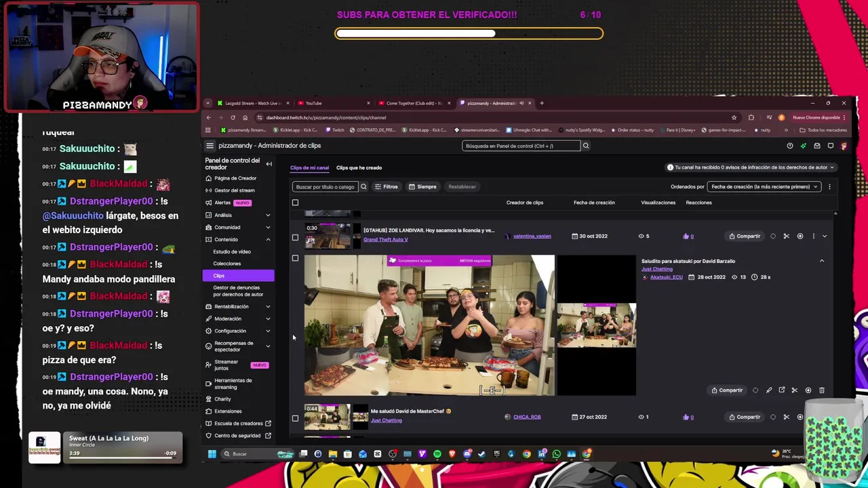Open the help icon in dashboard top bar

pos(790,146)
